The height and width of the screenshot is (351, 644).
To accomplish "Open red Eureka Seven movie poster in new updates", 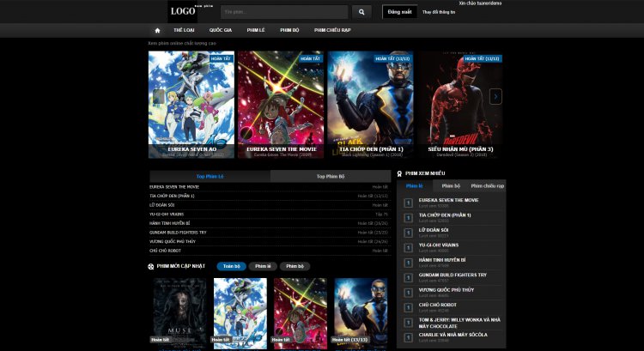I will tap(301, 314).
